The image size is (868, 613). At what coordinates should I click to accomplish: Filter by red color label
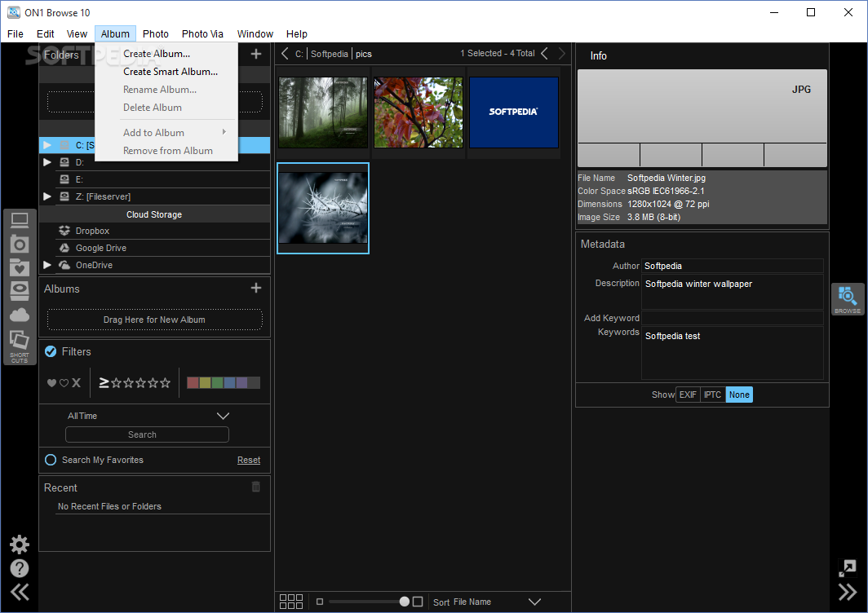pos(193,382)
